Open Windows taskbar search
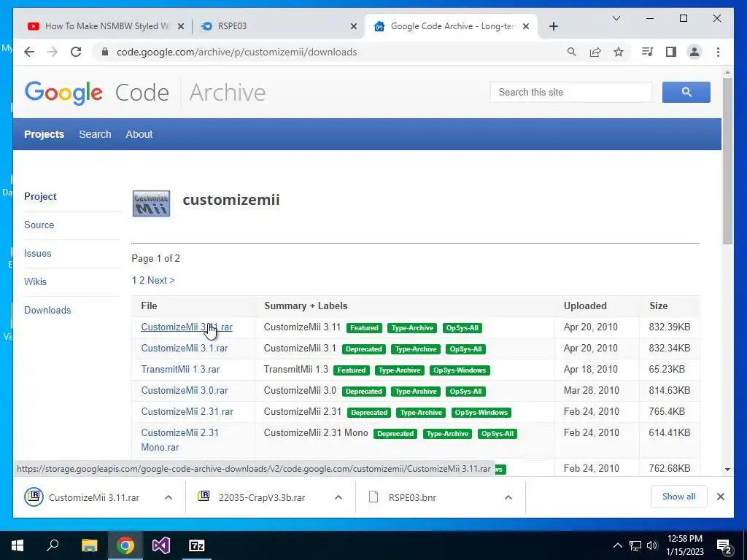The height and width of the screenshot is (560, 747). [x=53, y=545]
